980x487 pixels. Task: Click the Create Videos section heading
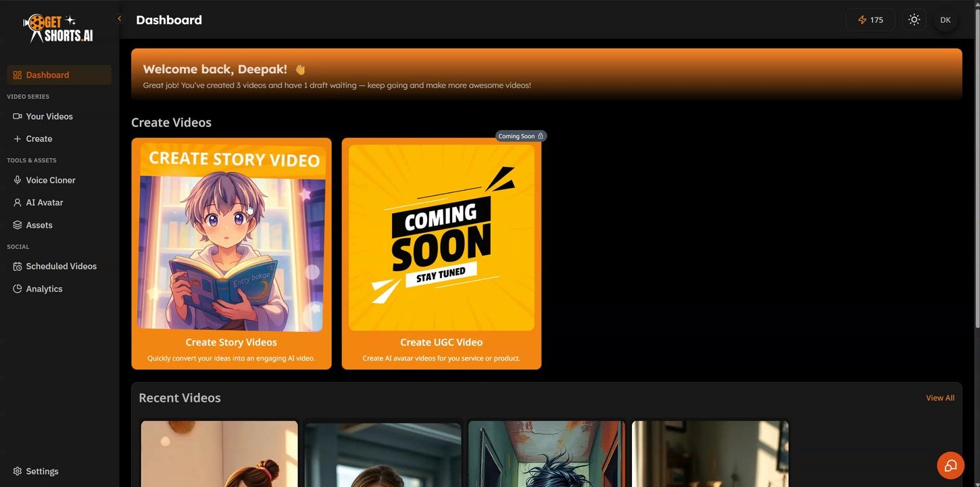(171, 122)
